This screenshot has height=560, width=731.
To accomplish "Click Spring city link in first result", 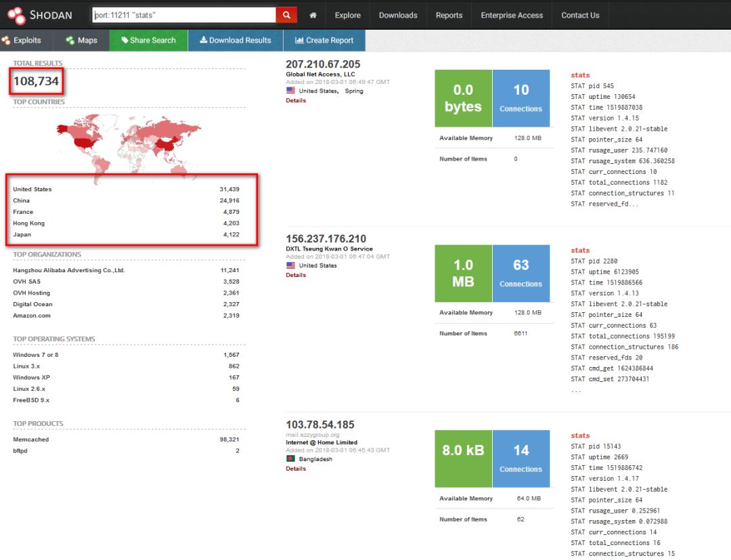I will [x=354, y=91].
